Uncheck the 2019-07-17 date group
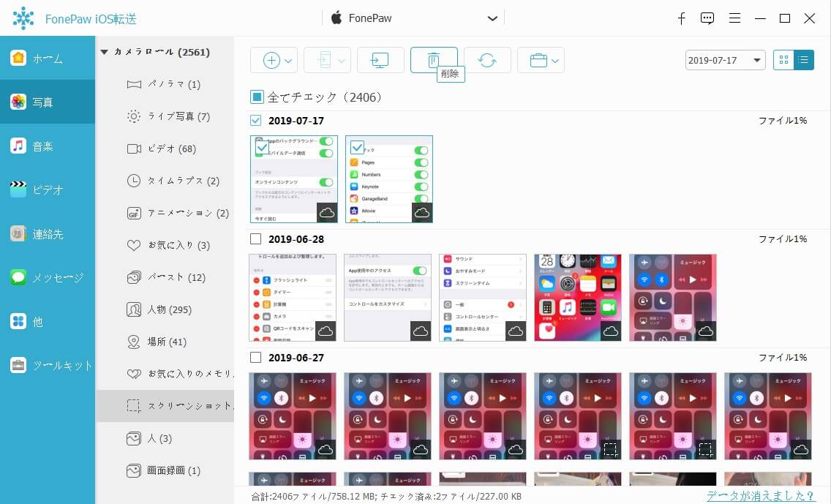Screen dimensions: 831x504 256,120
